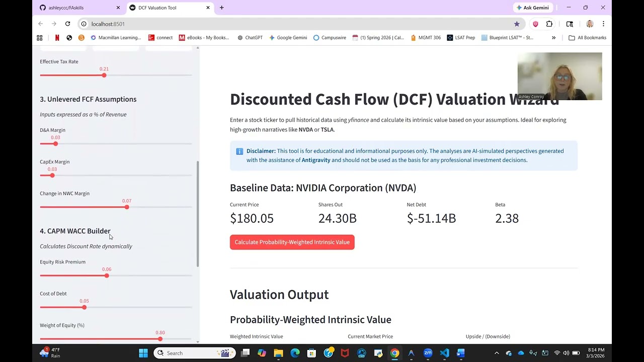This screenshot has width=644, height=362.
Task: Open Visual Studio Code from the taskbar
Action: pos(444,353)
